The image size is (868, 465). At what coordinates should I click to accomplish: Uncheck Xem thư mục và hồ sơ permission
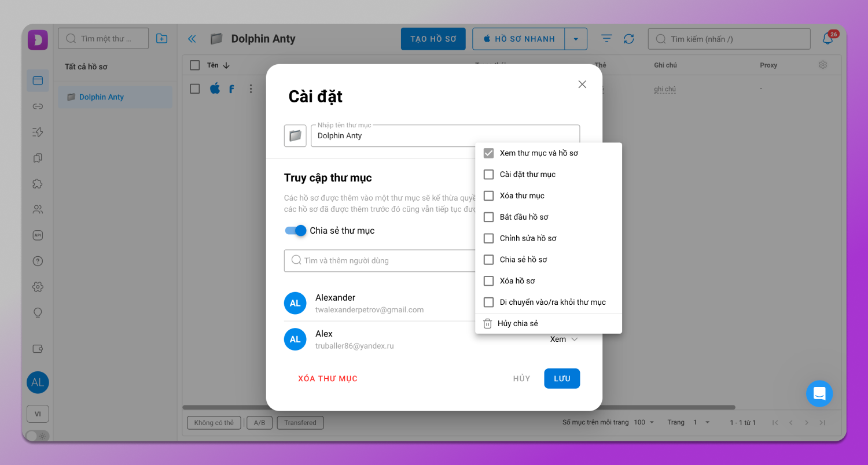click(488, 153)
